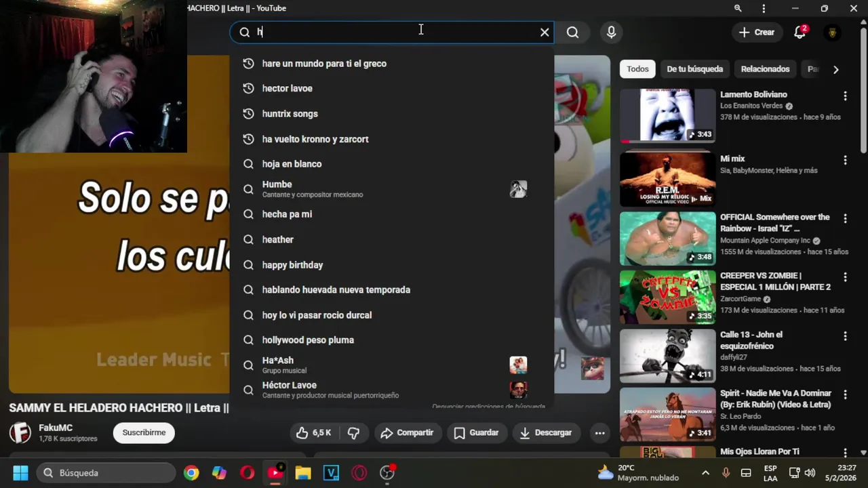Open Somewhere over the Rainbow thumbnail
This screenshot has height=488, width=868.
coord(667,239)
